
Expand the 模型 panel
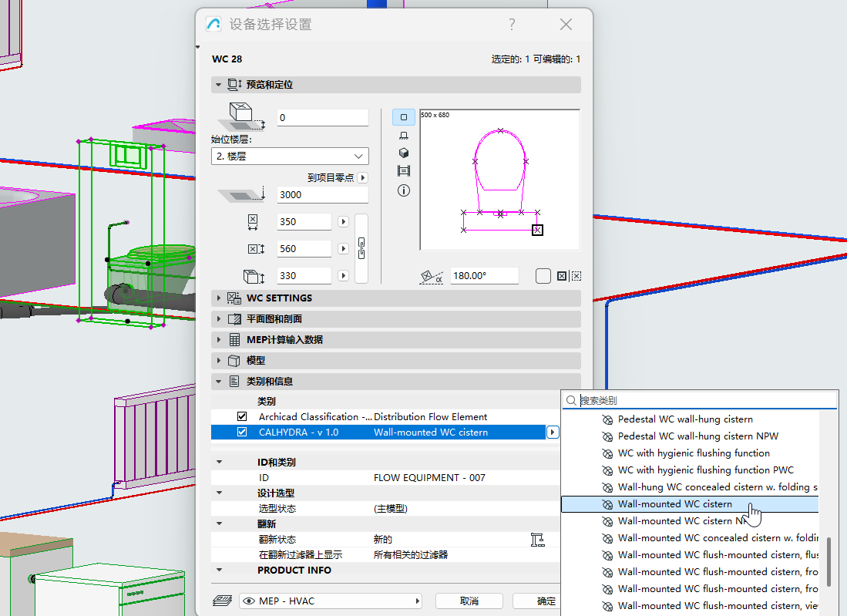tap(218, 360)
